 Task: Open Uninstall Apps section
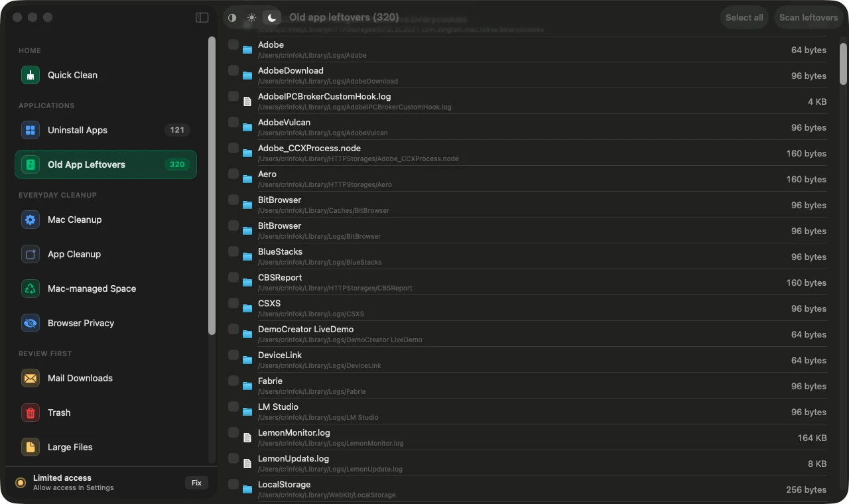105,130
